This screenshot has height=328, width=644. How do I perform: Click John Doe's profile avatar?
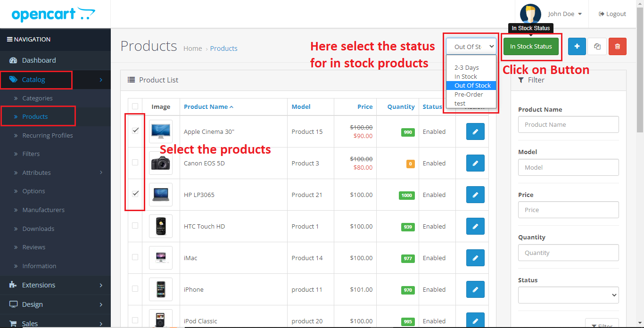click(x=530, y=14)
